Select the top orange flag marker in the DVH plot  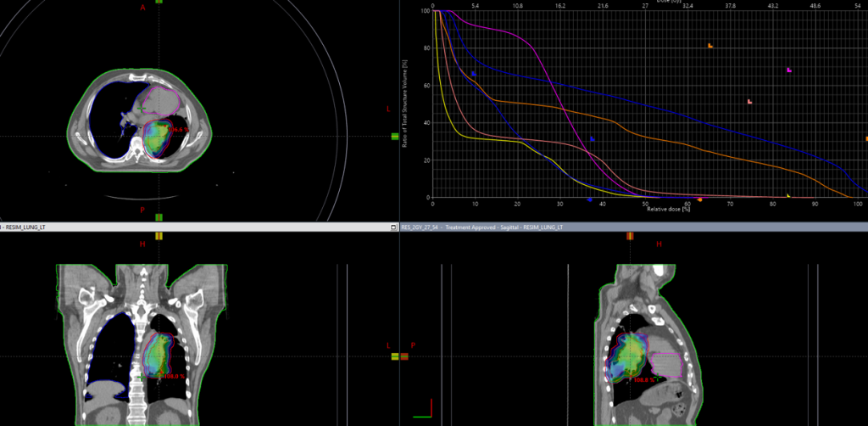coord(710,46)
